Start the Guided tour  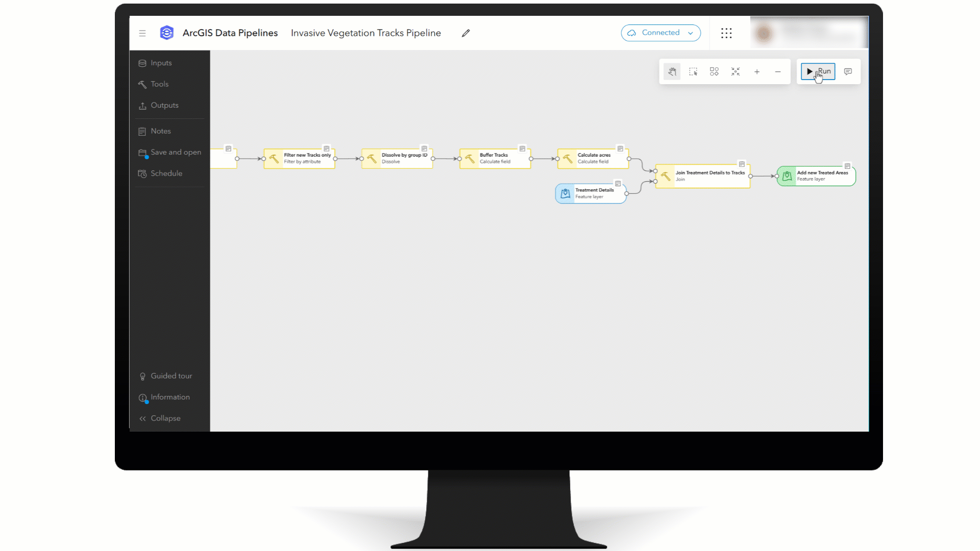pos(171,376)
